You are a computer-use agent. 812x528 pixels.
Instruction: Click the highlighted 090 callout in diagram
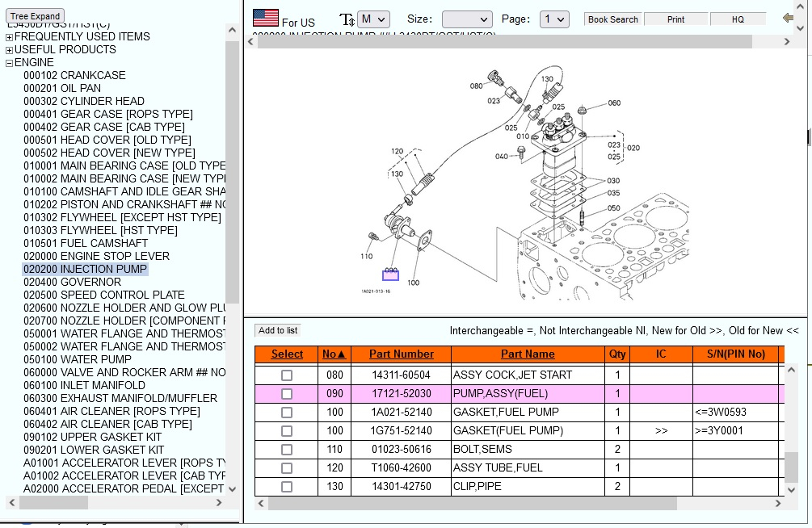coord(390,274)
